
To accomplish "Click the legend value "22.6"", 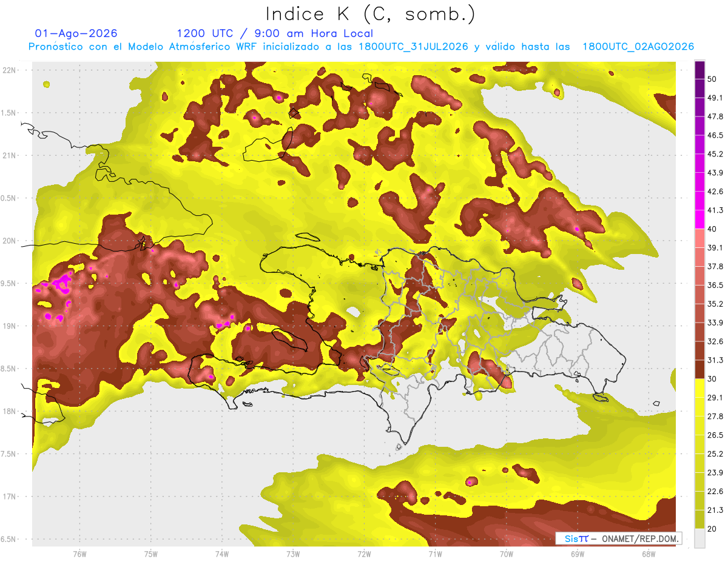I will (715, 492).
